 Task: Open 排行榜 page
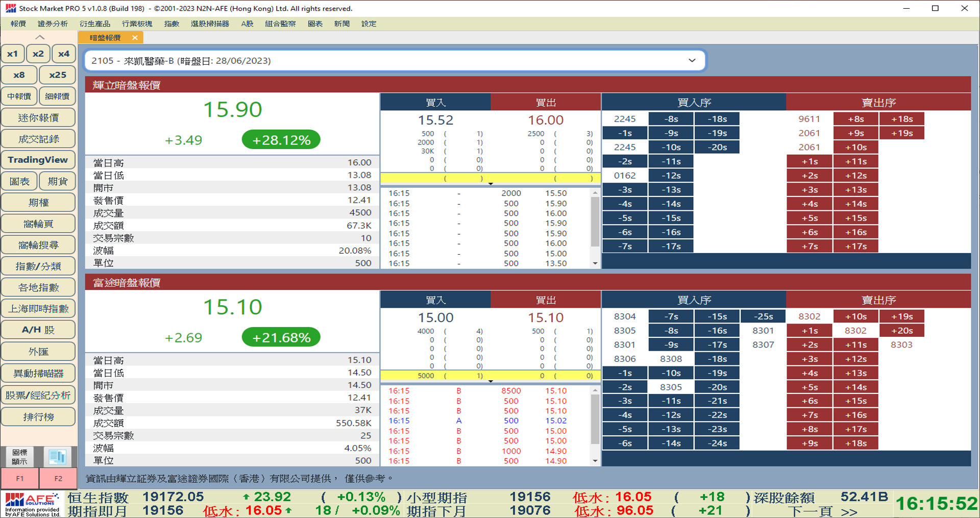[38, 417]
